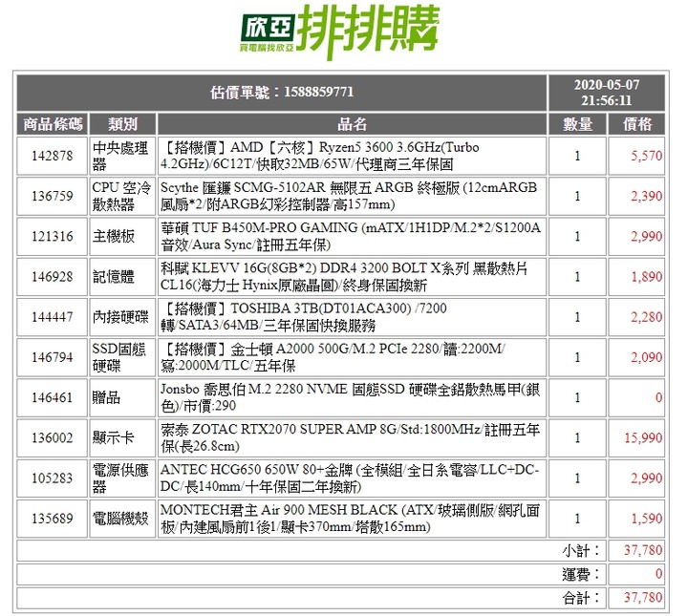The height and width of the screenshot is (616, 688).
Task: Select barcode 144447
Action: tap(53, 317)
